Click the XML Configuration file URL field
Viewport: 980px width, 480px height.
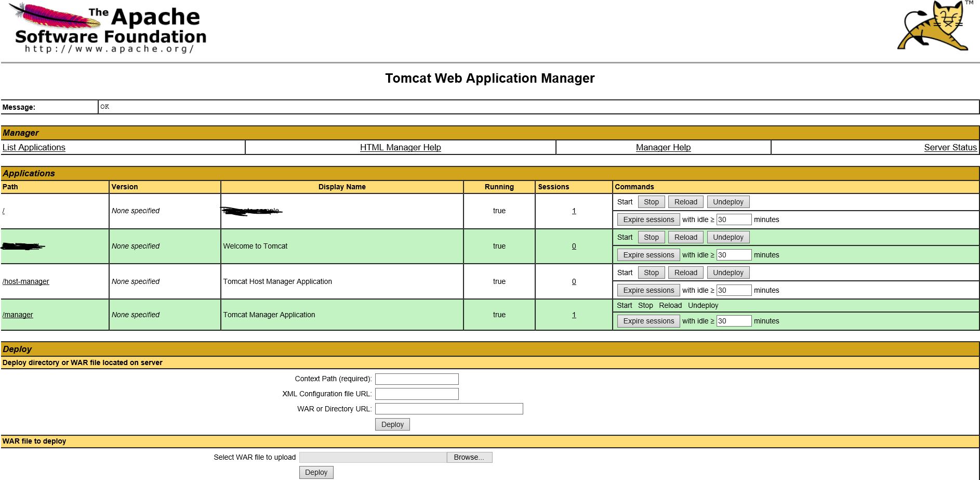pyautogui.click(x=417, y=394)
